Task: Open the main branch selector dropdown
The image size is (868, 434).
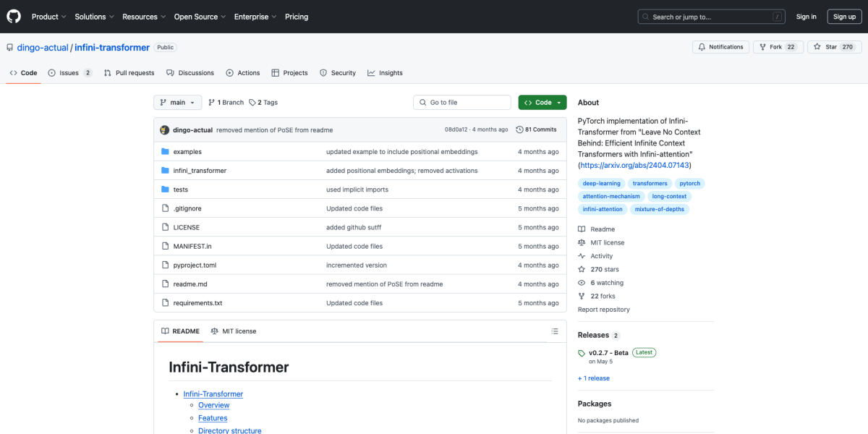Action: [x=177, y=103]
